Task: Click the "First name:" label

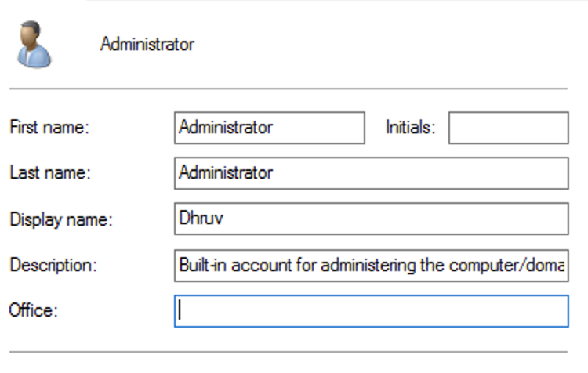Action: pyautogui.click(x=49, y=128)
